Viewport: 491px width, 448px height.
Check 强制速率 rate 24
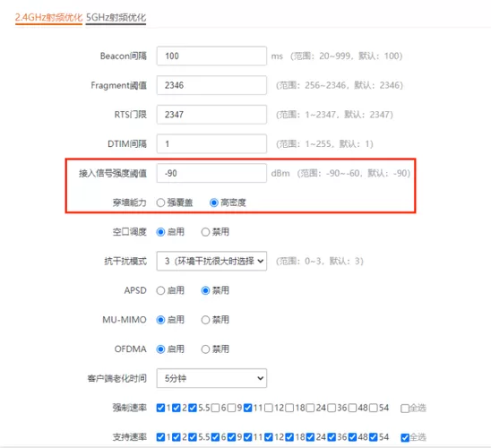310,408
